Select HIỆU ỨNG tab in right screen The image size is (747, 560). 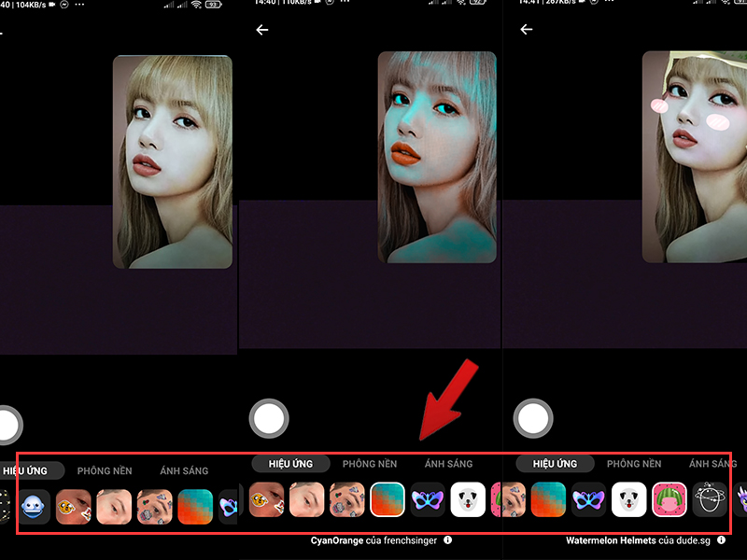click(x=555, y=464)
